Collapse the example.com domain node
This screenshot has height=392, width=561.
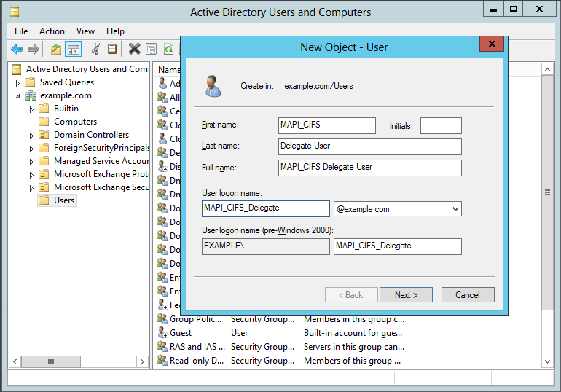tap(17, 96)
